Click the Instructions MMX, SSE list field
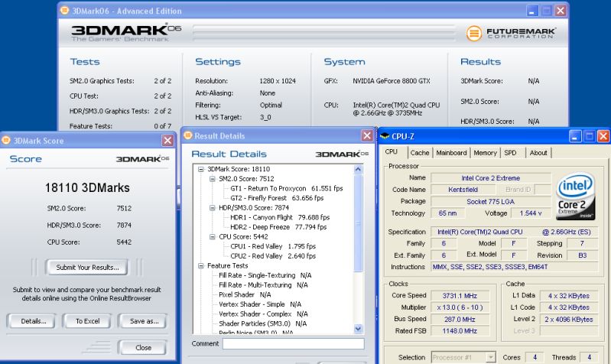The width and height of the screenshot is (611, 364). point(515,267)
